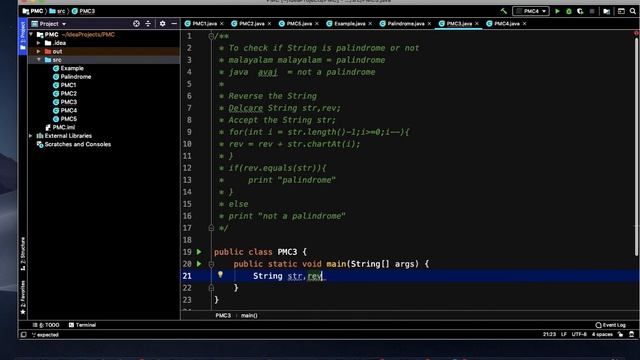The height and width of the screenshot is (360, 640).
Task: Open the Event Log
Action: tap(611, 325)
